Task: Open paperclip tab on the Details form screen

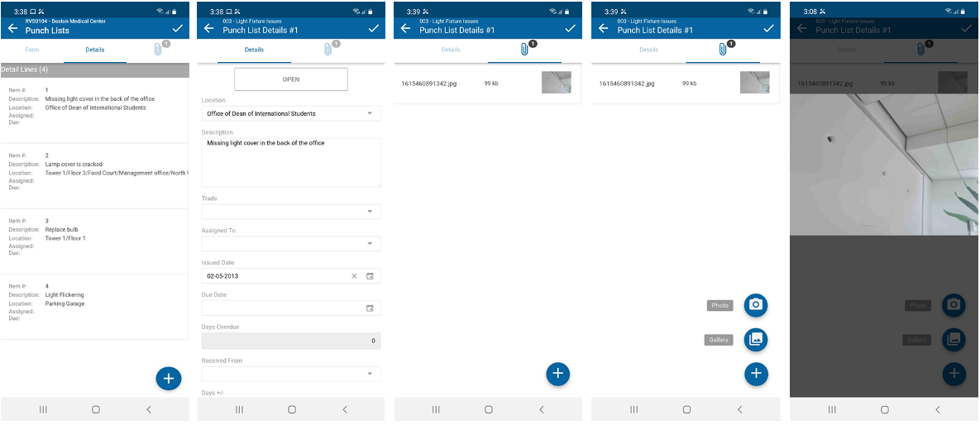Action: pos(328,50)
